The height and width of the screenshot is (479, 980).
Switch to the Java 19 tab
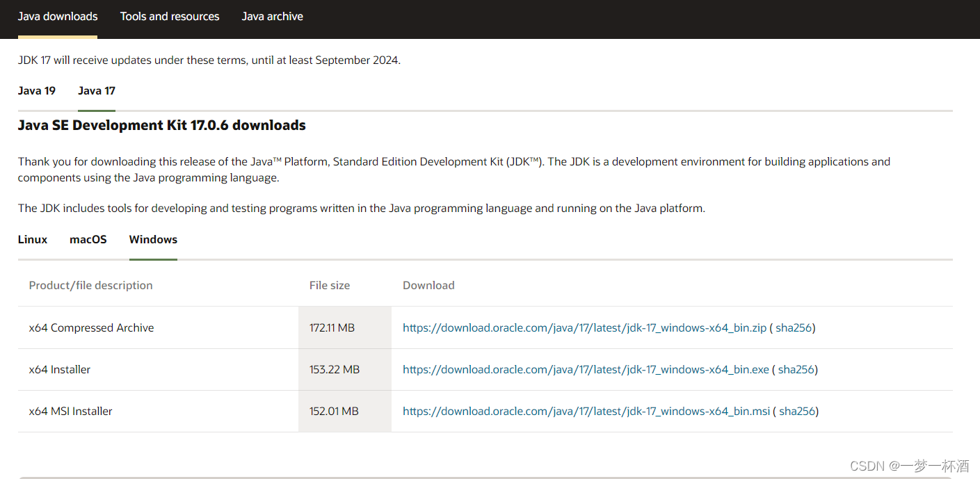(x=37, y=91)
